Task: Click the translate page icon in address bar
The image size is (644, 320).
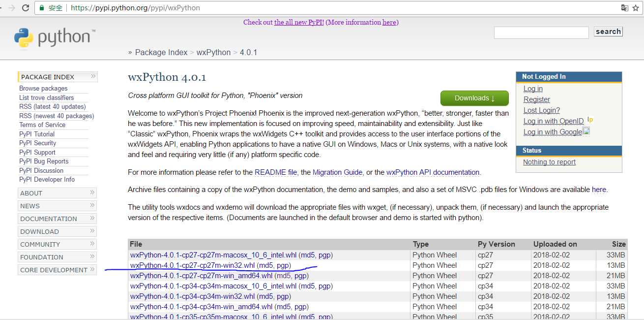Action: point(624,8)
